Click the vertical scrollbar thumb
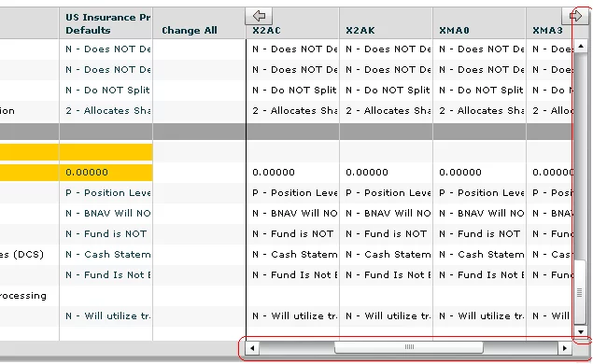 (580, 292)
